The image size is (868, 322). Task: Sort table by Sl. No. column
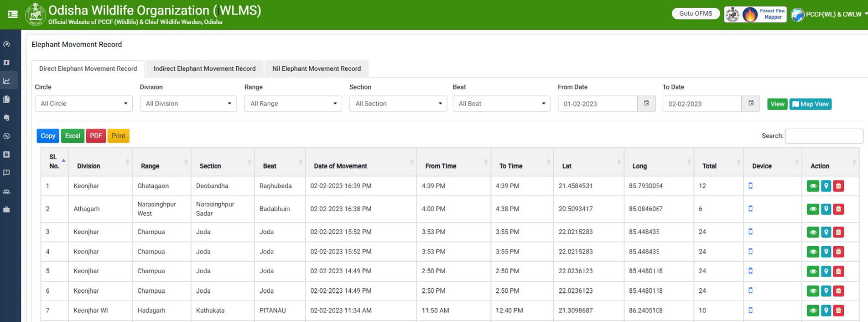(x=55, y=162)
